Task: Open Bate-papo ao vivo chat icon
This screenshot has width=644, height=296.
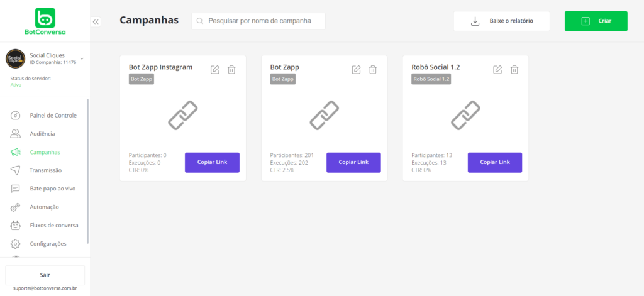Action: tap(16, 189)
